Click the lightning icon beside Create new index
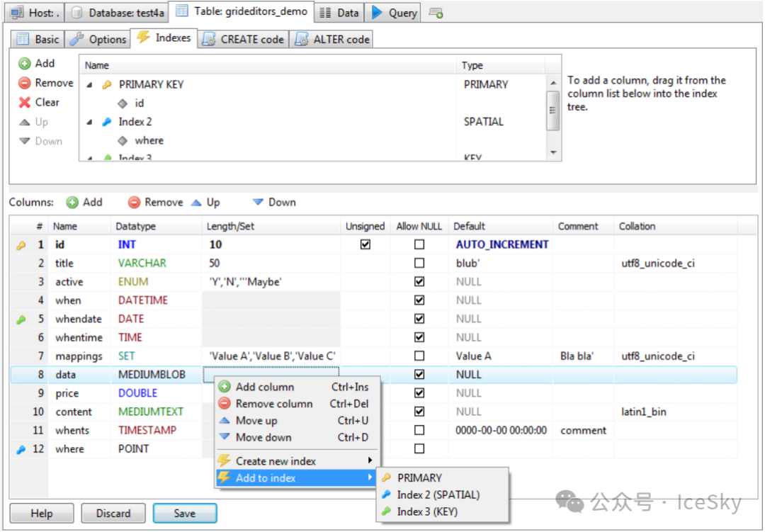The image size is (765, 532). 224,461
